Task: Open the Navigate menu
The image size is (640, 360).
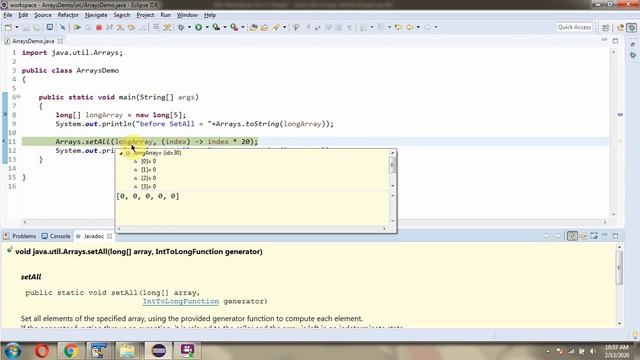Action: 96,15
